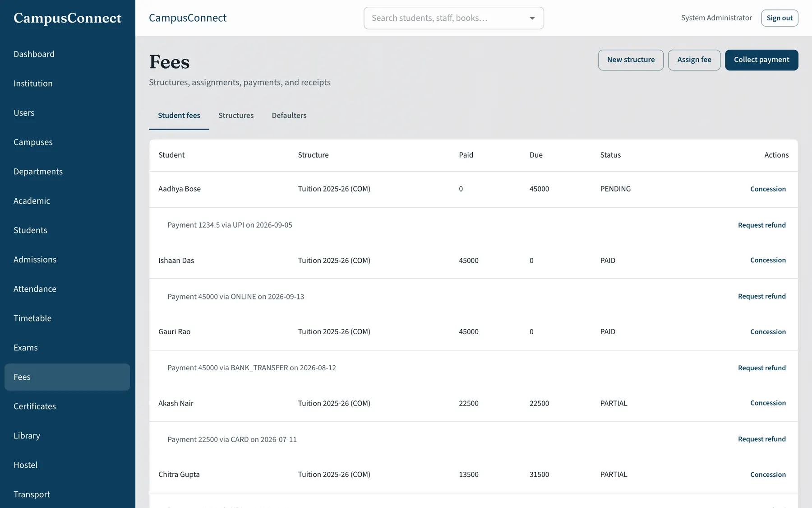Click Concession for Akash Nair

(x=768, y=403)
